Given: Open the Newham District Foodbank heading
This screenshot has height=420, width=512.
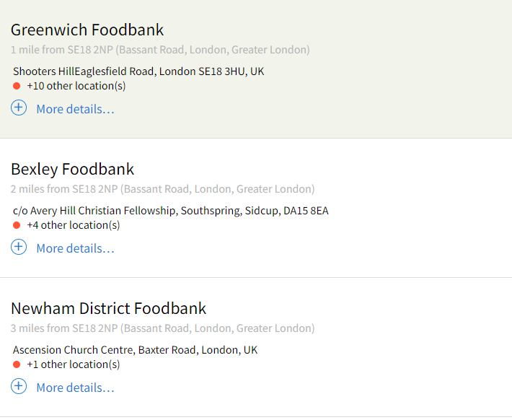Looking at the screenshot, I should tap(108, 308).
